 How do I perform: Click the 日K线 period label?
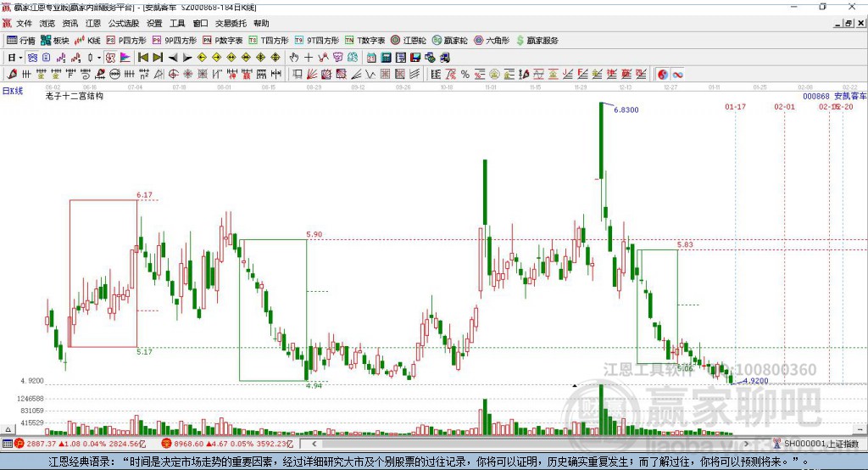point(12,91)
